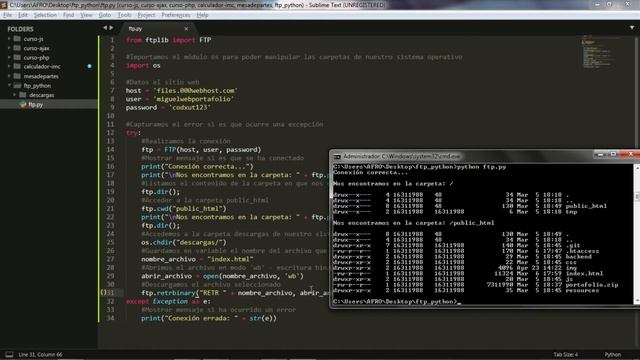The width and height of the screenshot is (640, 360).
Task: Select the curso-ajax folder name
Action: point(36,49)
